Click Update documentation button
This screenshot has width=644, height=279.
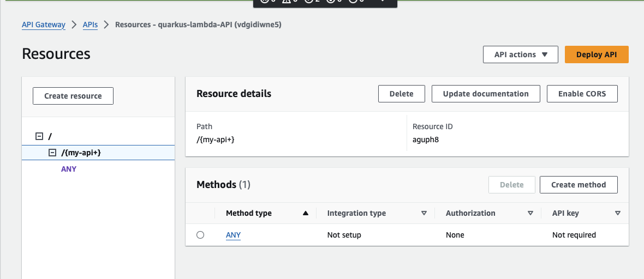point(486,94)
